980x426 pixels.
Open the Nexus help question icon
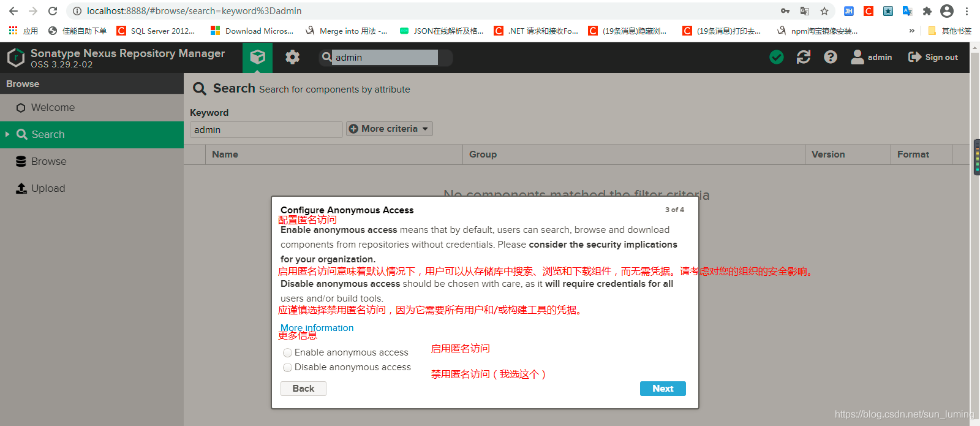pyautogui.click(x=831, y=57)
